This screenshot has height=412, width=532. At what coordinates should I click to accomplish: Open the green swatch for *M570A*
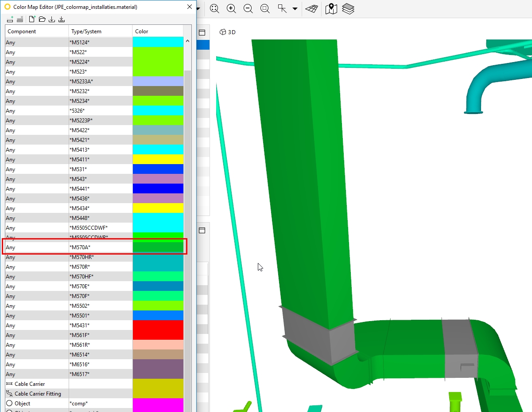[x=158, y=247]
